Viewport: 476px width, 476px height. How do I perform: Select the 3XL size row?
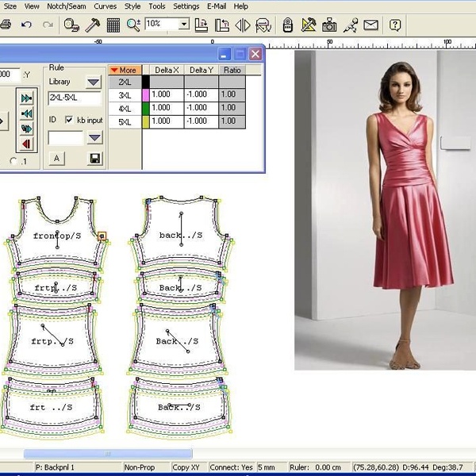[125, 95]
